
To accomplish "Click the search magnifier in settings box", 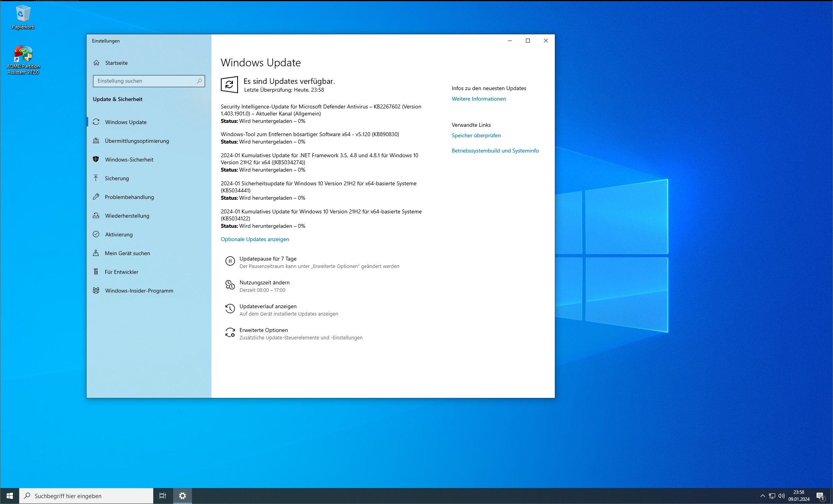I will (199, 81).
